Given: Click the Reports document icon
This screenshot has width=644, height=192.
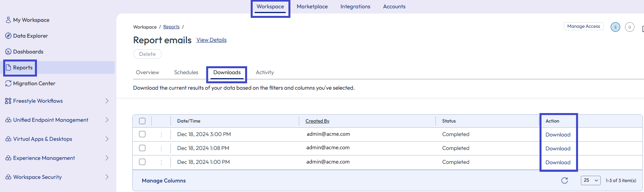Looking at the screenshot, I should click(8, 67).
